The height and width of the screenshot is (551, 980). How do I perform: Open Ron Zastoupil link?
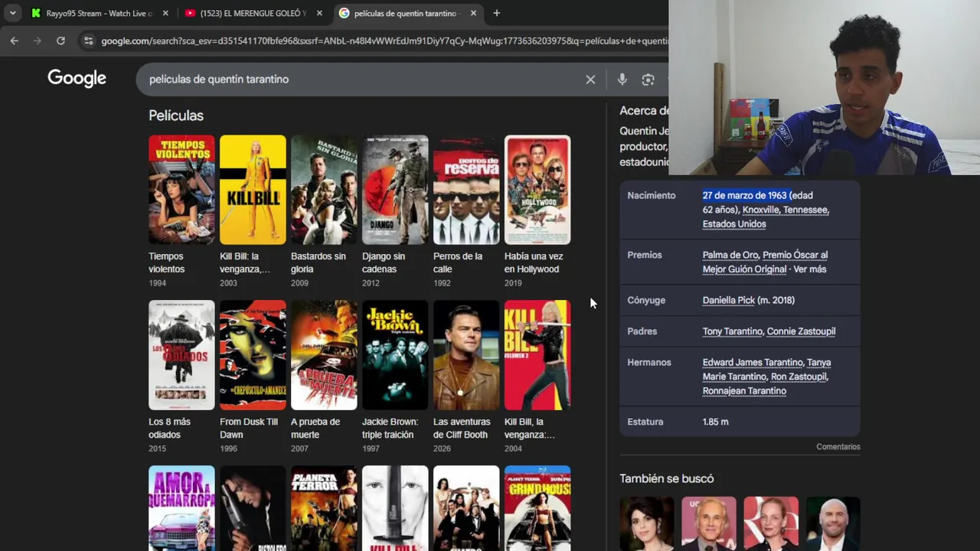click(799, 377)
